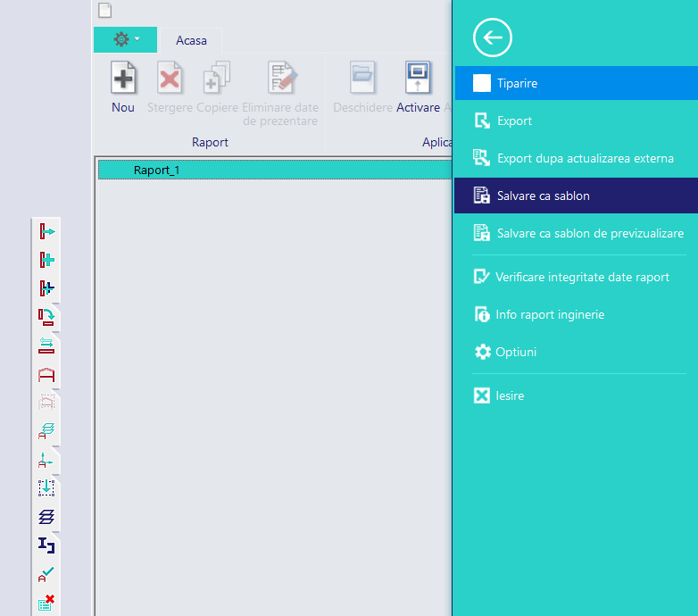
Task: Click the red portal frame icon
Action: (x=46, y=375)
